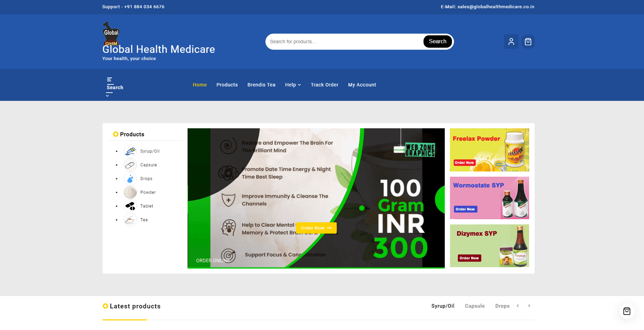Click the Capsule category icon
The width and height of the screenshot is (644, 330).
click(x=130, y=165)
